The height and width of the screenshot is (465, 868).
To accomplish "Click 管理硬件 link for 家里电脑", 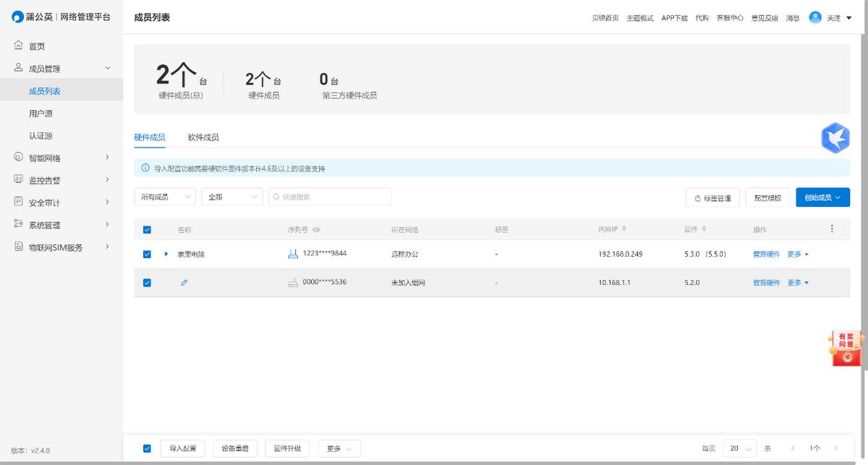I will click(x=766, y=255).
